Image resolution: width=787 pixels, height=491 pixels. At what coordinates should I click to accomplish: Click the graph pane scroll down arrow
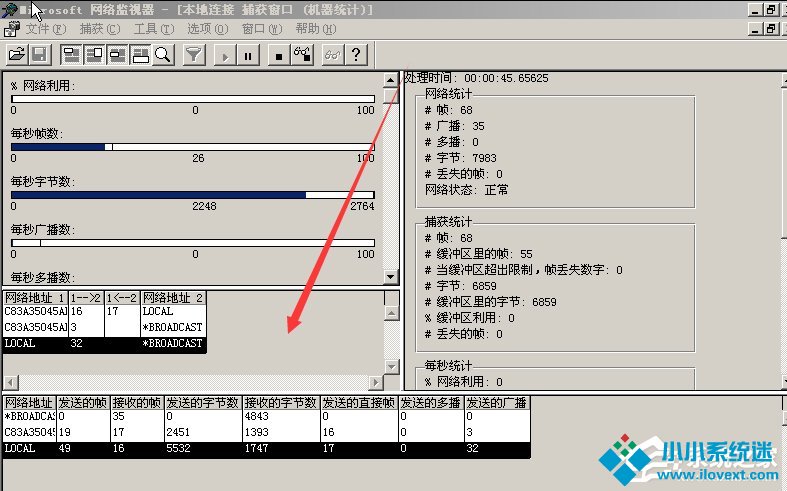pos(391,277)
